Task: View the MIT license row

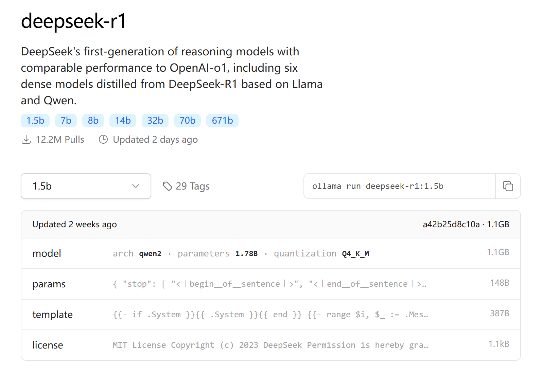Action: pyautogui.click(x=271, y=345)
